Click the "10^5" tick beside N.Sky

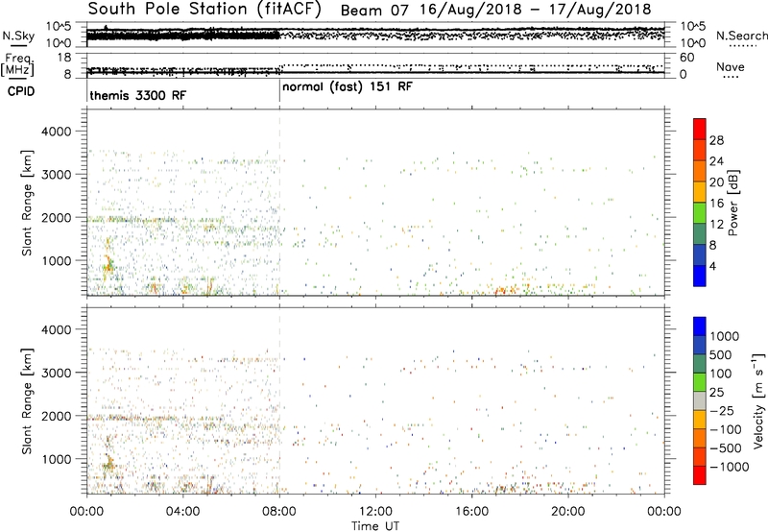pyautogui.click(x=60, y=26)
